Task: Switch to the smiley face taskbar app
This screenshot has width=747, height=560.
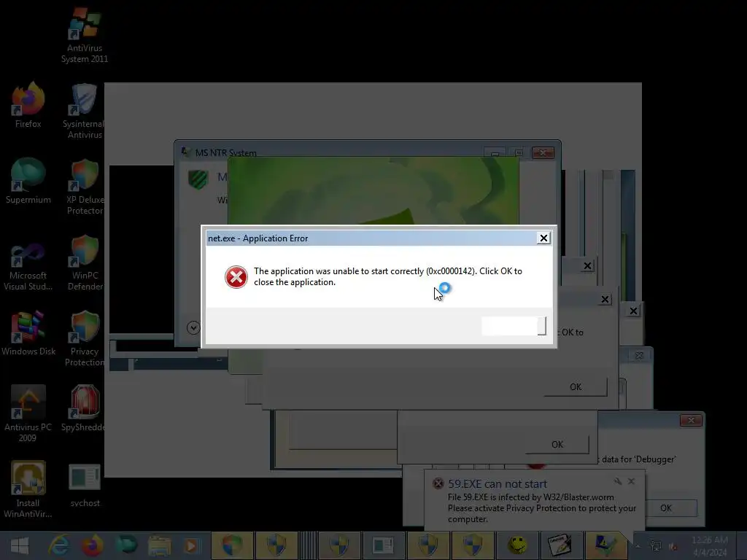Action: click(x=517, y=545)
